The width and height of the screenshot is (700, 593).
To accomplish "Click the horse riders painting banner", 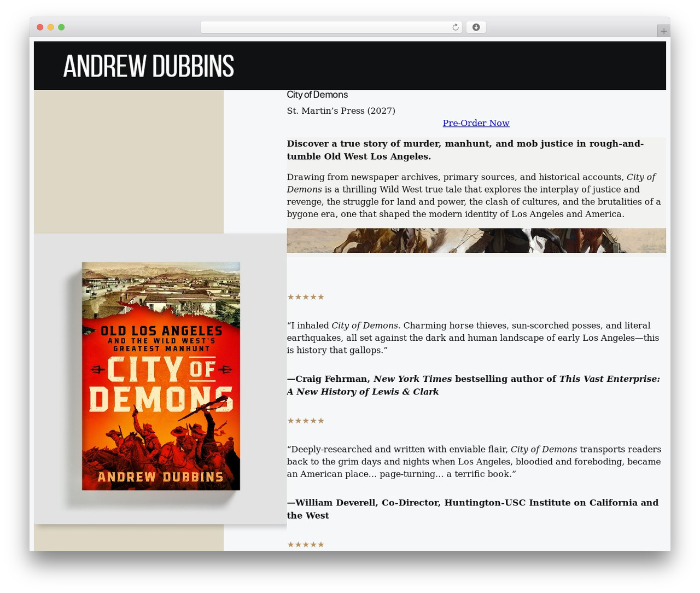I will point(476,241).
